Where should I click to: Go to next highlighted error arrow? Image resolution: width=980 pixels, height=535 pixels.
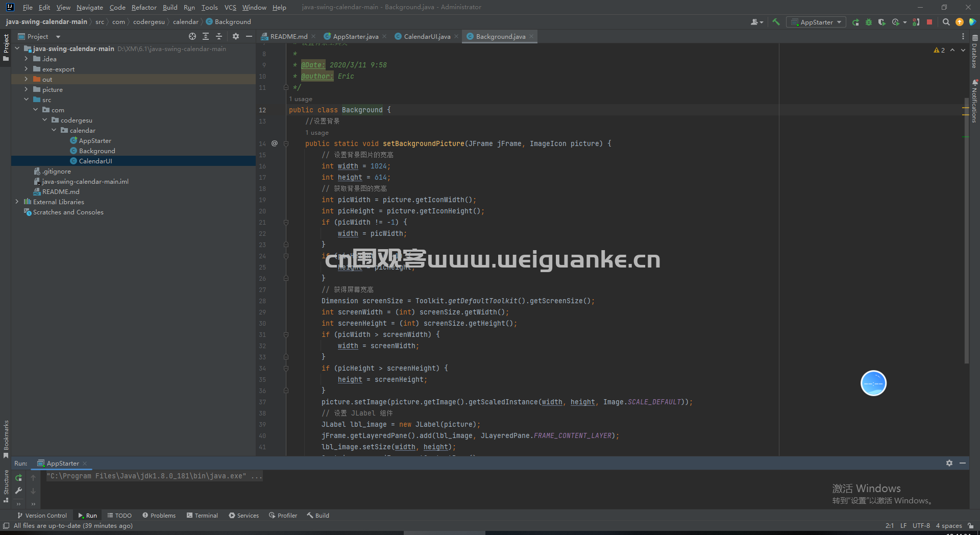[x=963, y=50]
